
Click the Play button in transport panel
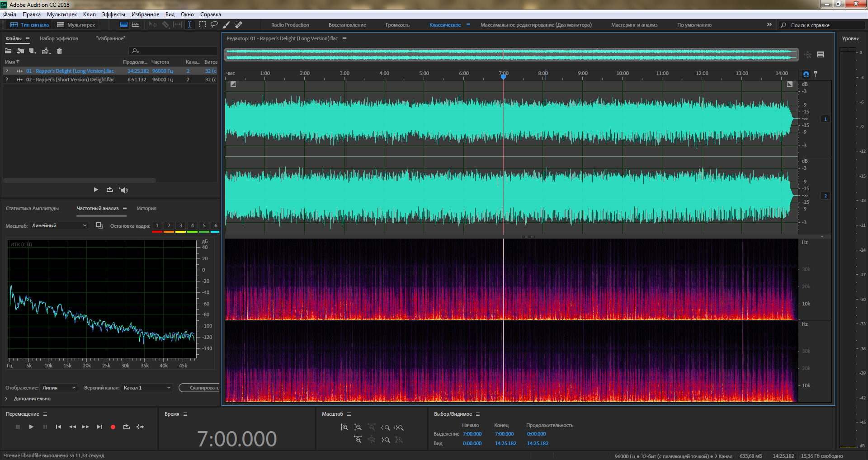click(x=31, y=427)
